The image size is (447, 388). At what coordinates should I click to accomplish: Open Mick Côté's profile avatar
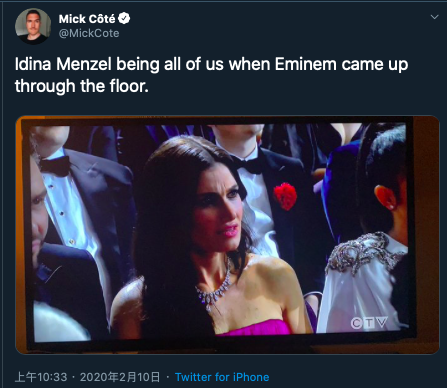(33, 26)
